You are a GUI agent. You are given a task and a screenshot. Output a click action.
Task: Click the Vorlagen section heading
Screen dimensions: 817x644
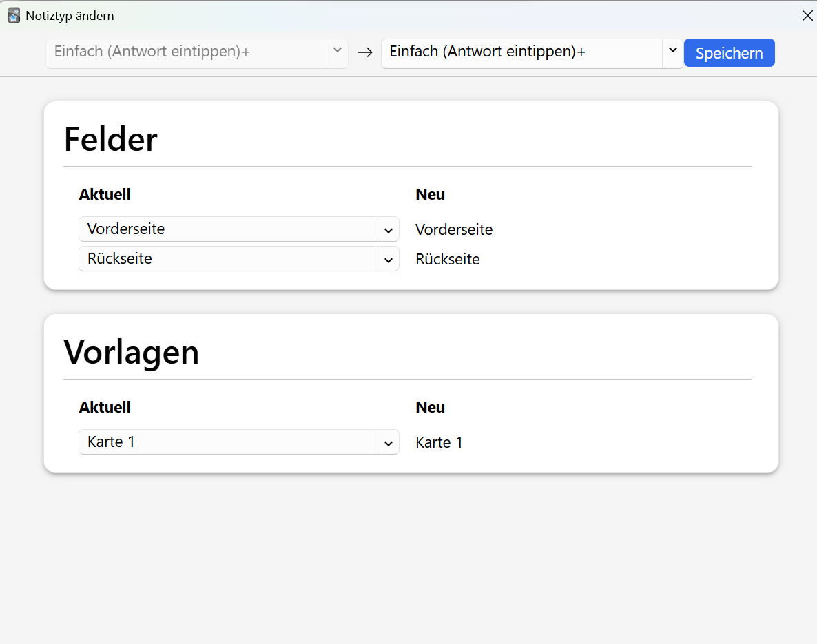tap(132, 353)
